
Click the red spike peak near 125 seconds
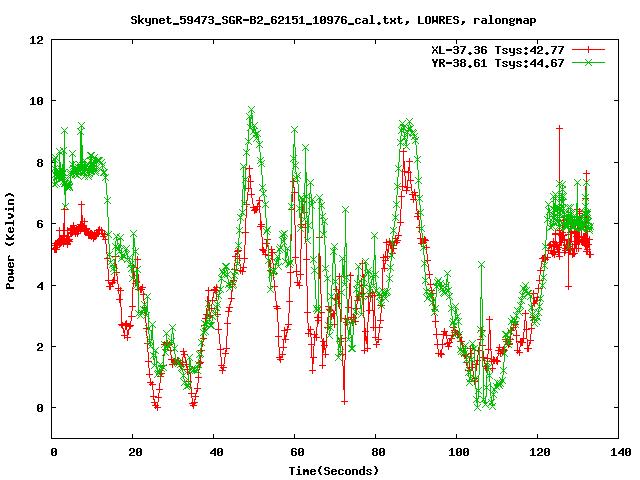coord(559,129)
